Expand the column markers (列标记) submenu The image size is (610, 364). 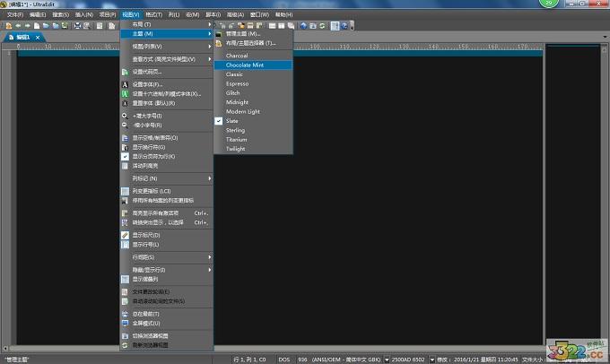pos(167,178)
